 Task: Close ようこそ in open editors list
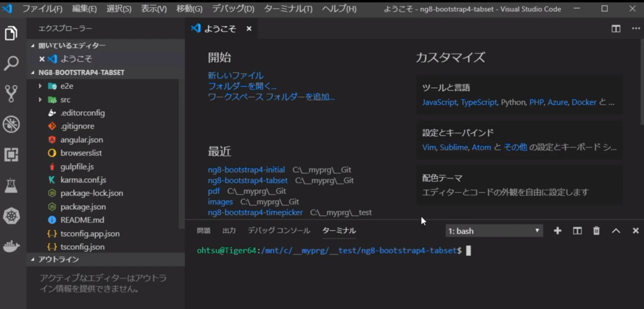click(x=42, y=59)
